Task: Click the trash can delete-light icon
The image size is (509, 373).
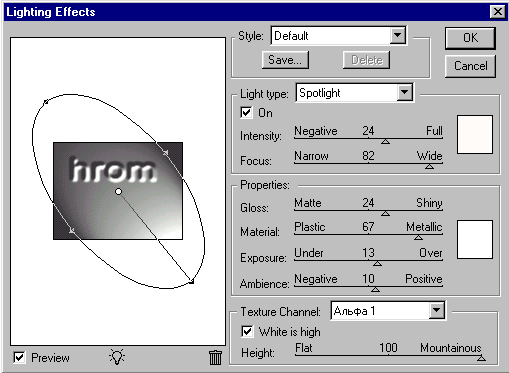Action: (215, 358)
